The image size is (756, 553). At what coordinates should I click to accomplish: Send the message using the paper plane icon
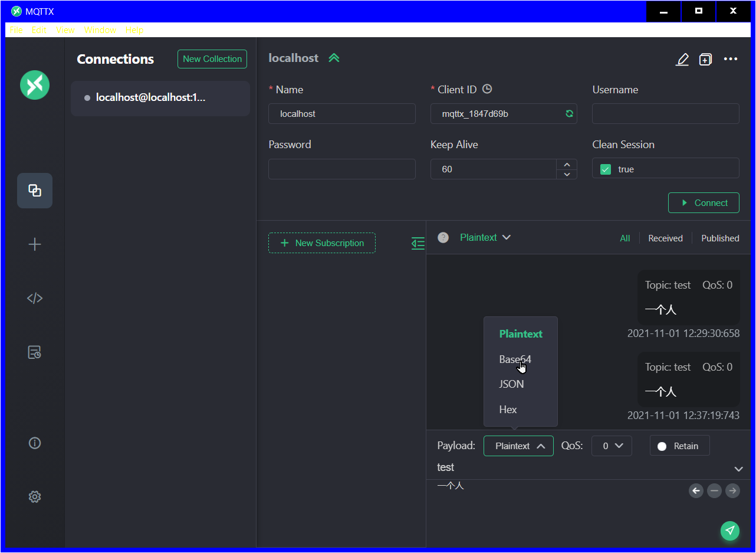pyautogui.click(x=730, y=531)
